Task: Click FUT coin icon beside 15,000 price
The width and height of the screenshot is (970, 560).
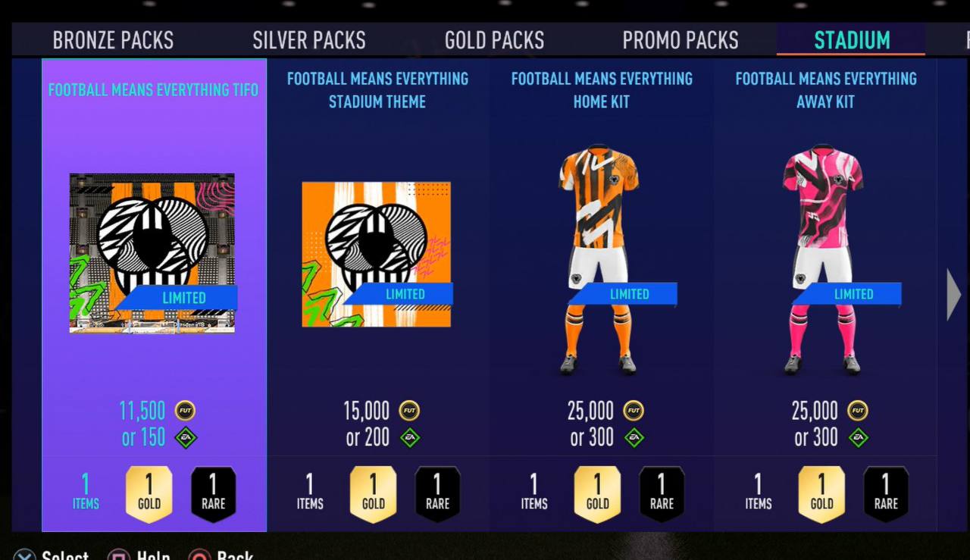Action: (409, 411)
